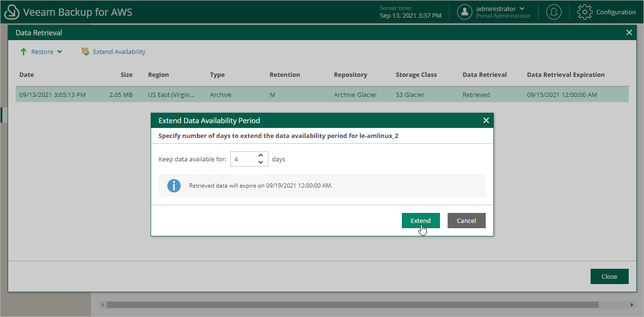Click the Retrieved data will expire message
Viewport: 644px width, 317px height.
pyautogui.click(x=261, y=186)
